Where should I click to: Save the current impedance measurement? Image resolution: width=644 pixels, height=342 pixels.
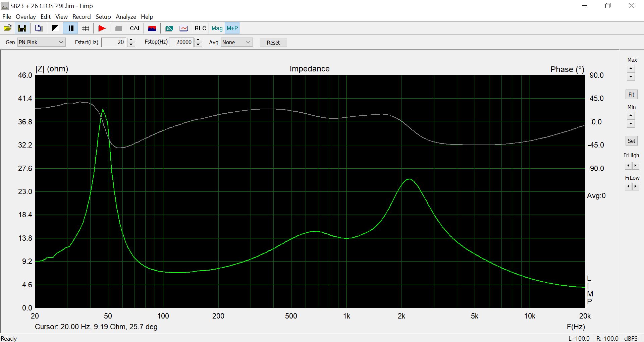coord(22,28)
